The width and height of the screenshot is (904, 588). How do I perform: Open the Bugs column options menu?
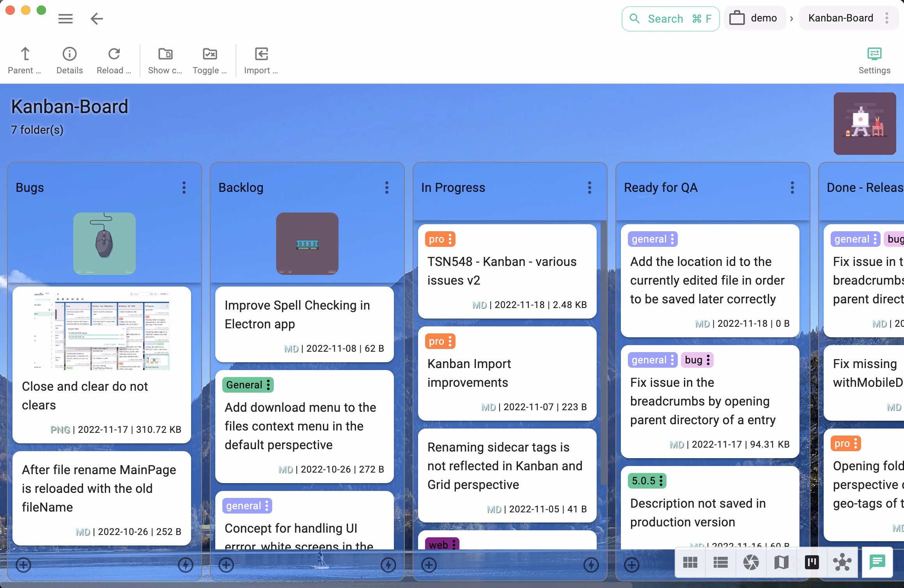coord(184,188)
